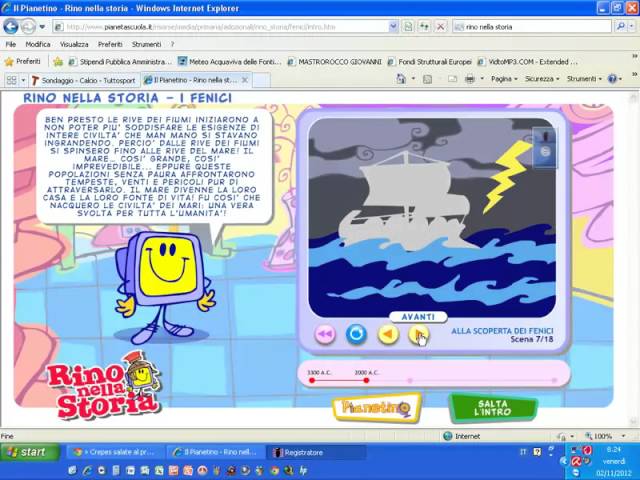Open the search provider dropdown arrow
This screenshot has height=480, width=640.
[631, 27]
